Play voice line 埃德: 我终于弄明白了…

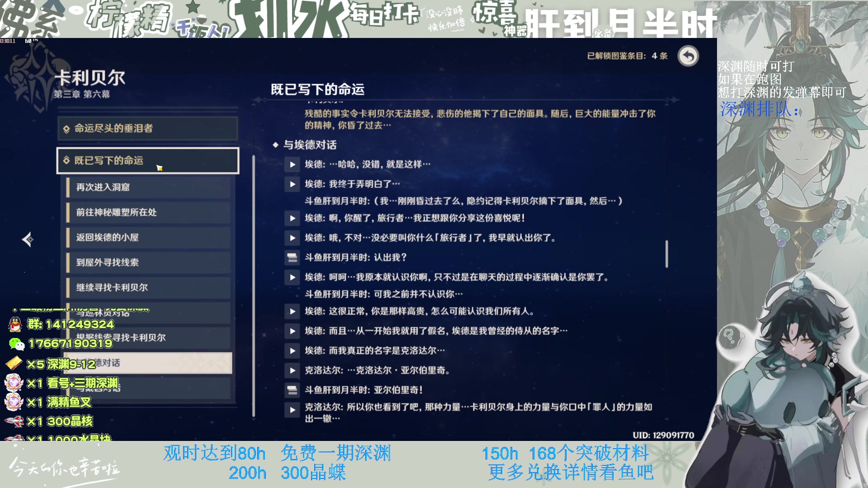click(292, 184)
